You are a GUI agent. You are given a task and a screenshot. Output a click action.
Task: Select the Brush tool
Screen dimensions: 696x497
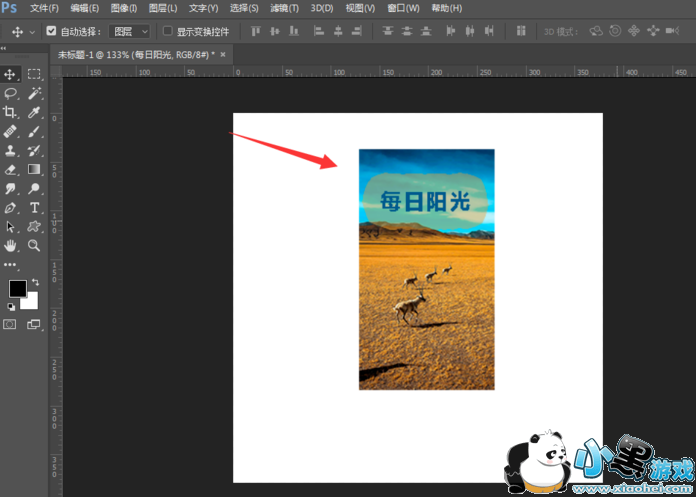tap(34, 131)
